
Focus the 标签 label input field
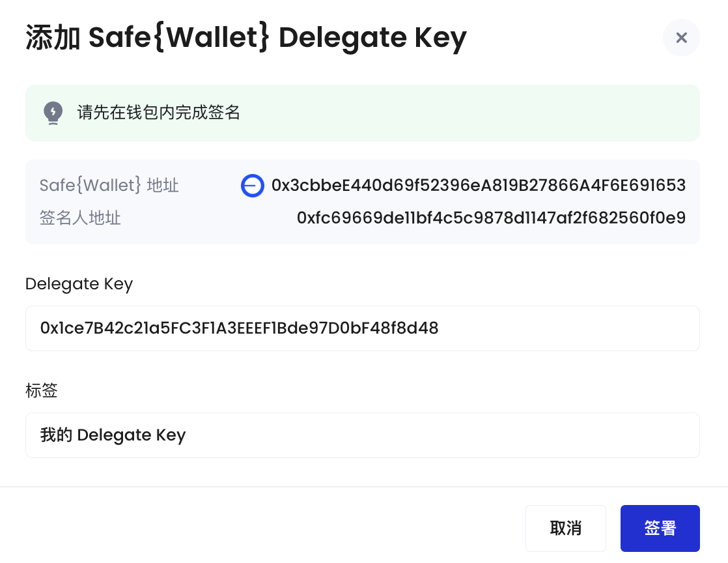click(363, 435)
